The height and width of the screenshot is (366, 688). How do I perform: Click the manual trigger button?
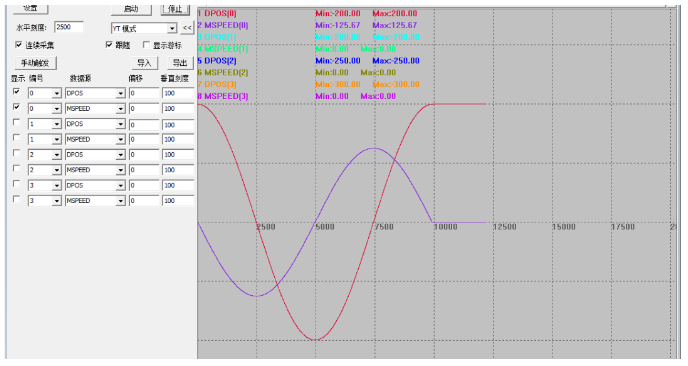point(36,63)
